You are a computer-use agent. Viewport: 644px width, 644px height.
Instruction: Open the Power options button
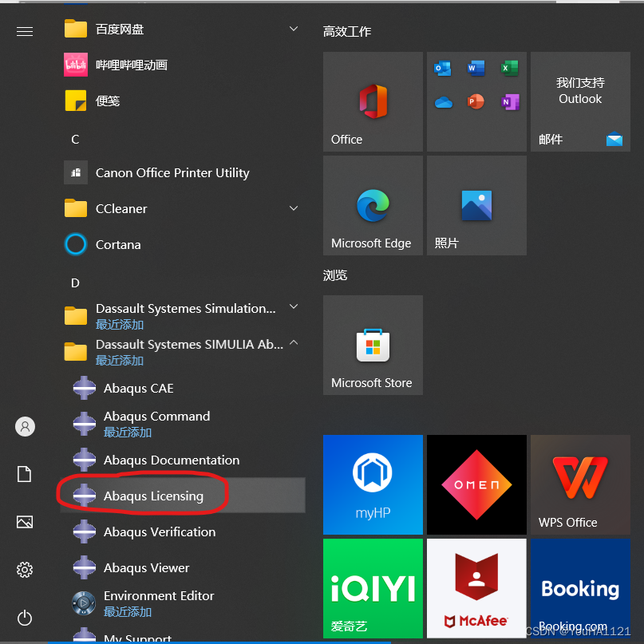(x=25, y=618)
